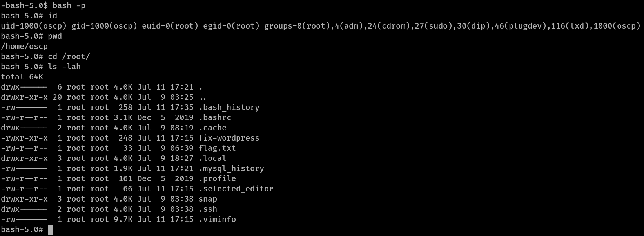This screenshot has width=644, height=236.
Task: Click the fix-wordpress script name
Action: pos(229,138)
